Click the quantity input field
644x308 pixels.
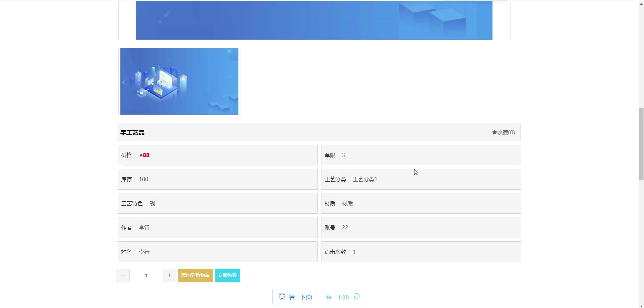coord(146,275)
